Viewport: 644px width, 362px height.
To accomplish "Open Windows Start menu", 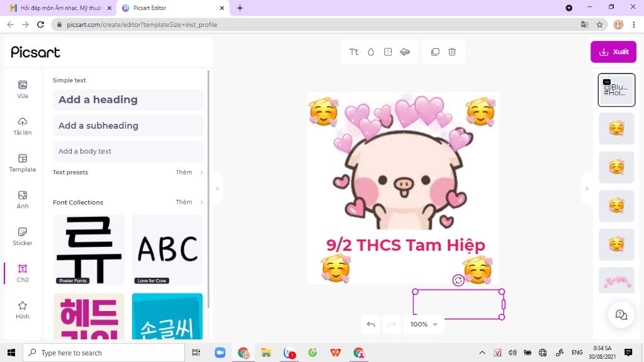I will (11, 353).
